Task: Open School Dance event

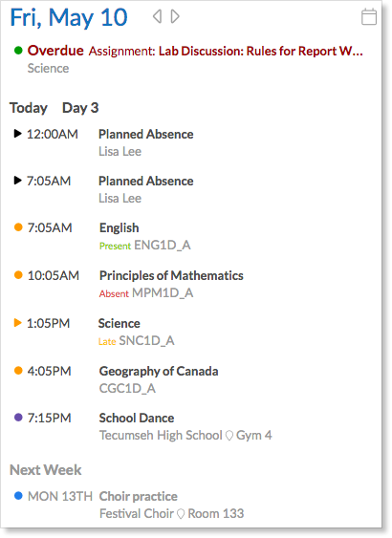Action: [x=137, y=418]
